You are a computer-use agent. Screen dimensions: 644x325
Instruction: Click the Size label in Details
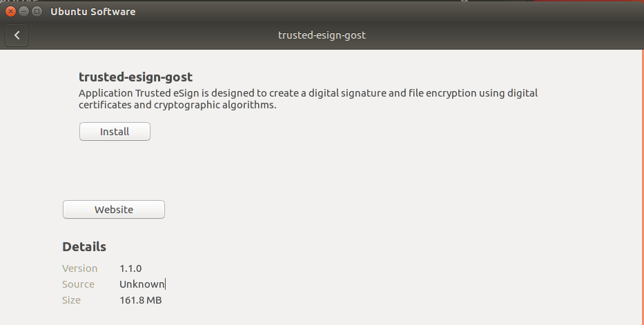72,300
